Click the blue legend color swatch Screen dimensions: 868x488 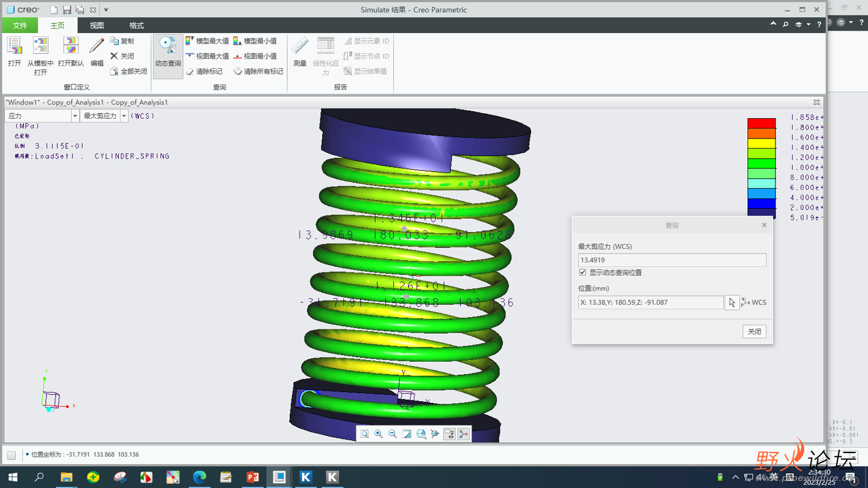761,203
